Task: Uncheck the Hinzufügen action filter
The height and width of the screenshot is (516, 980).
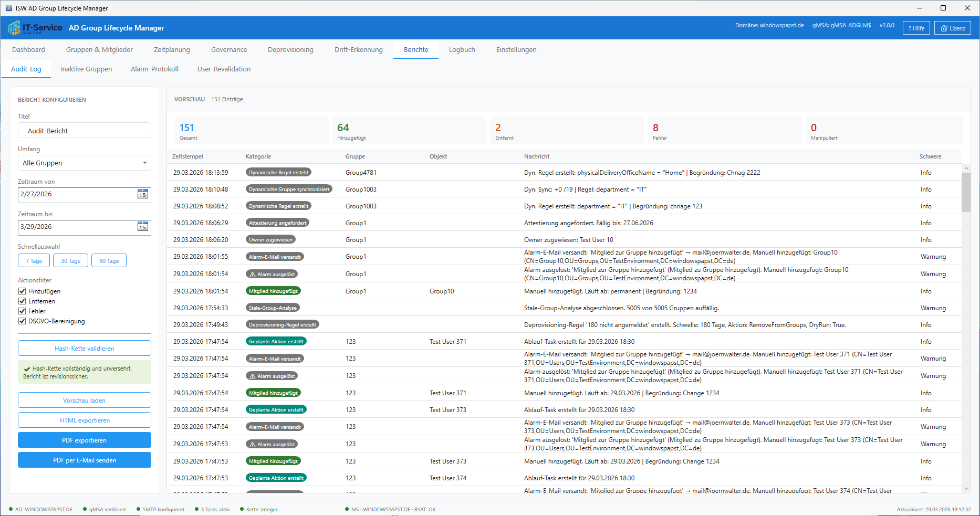Action: coord(22,291)
